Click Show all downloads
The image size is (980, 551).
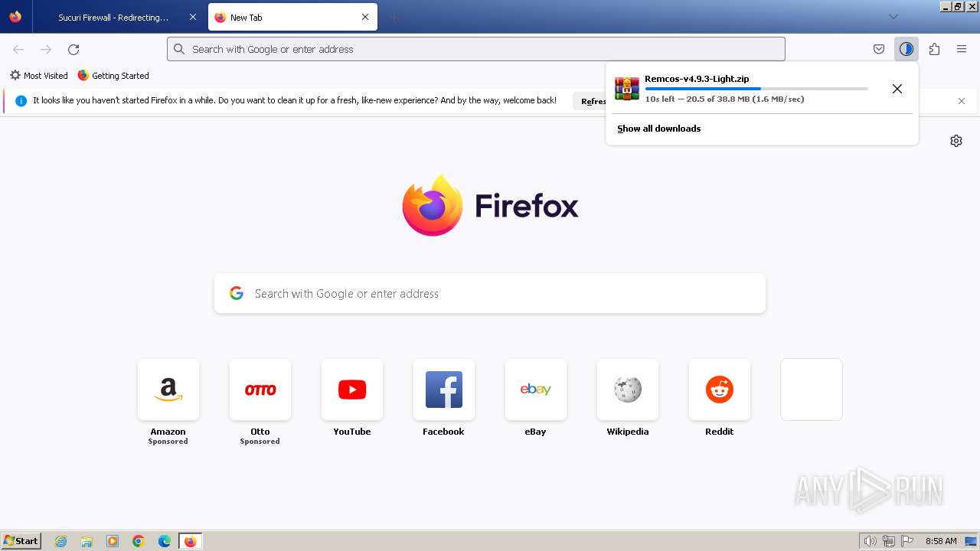[x=659, y=129]
